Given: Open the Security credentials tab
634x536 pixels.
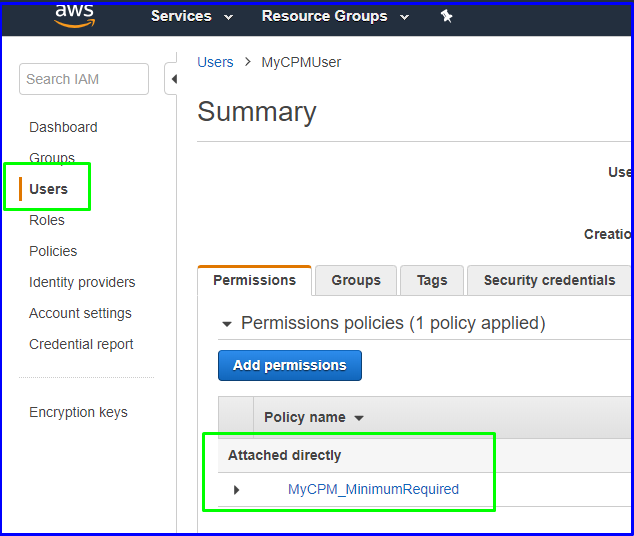Looking at the screenshot, I should coord(549,281).
